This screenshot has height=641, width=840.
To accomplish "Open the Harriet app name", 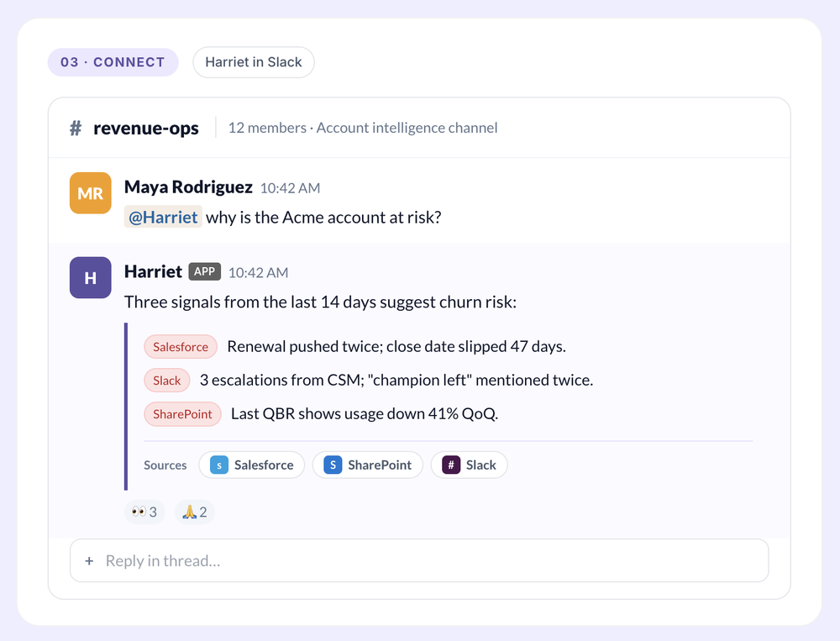I will (x=153, y=271).
